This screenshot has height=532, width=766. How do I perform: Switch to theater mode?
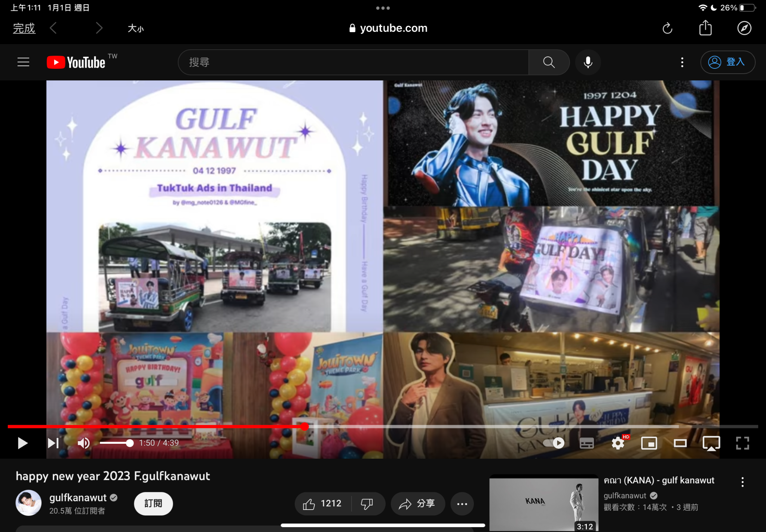coord(680,443)
